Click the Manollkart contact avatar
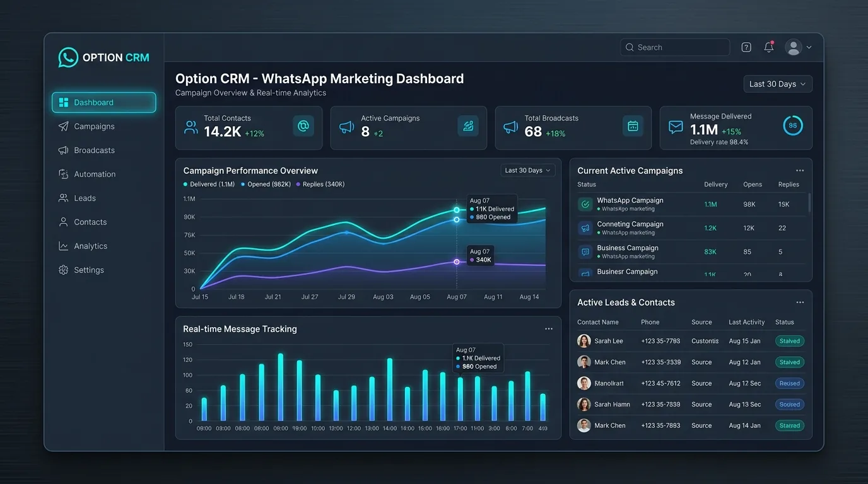 pos(584,383)
